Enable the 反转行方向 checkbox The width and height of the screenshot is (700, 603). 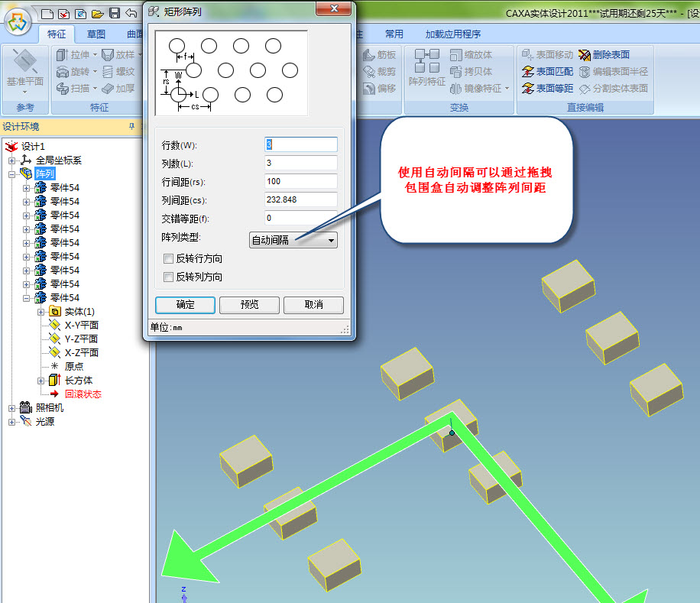point(169,259)
